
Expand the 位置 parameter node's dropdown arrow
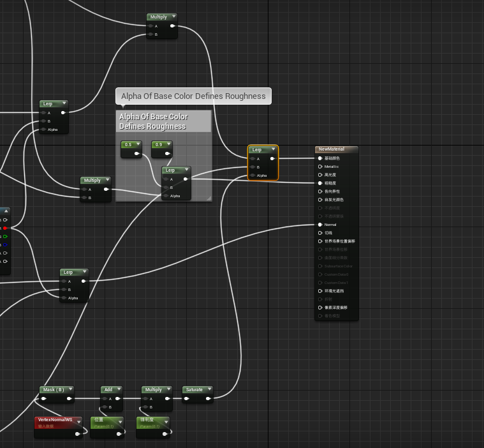pos(120,422)
